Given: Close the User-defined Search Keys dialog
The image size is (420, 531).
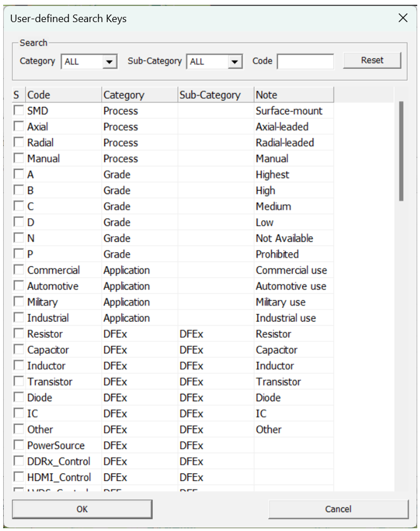Looking at the screenshot, I should (403, 18).
